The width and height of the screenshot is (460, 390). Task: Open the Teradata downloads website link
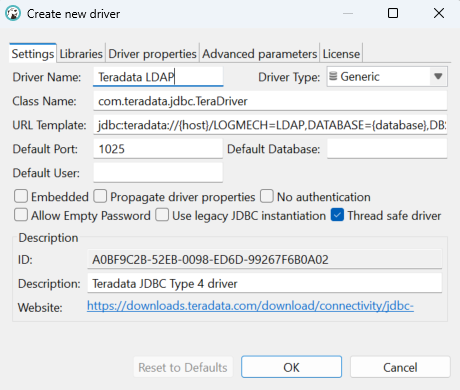tap(250, 306)
